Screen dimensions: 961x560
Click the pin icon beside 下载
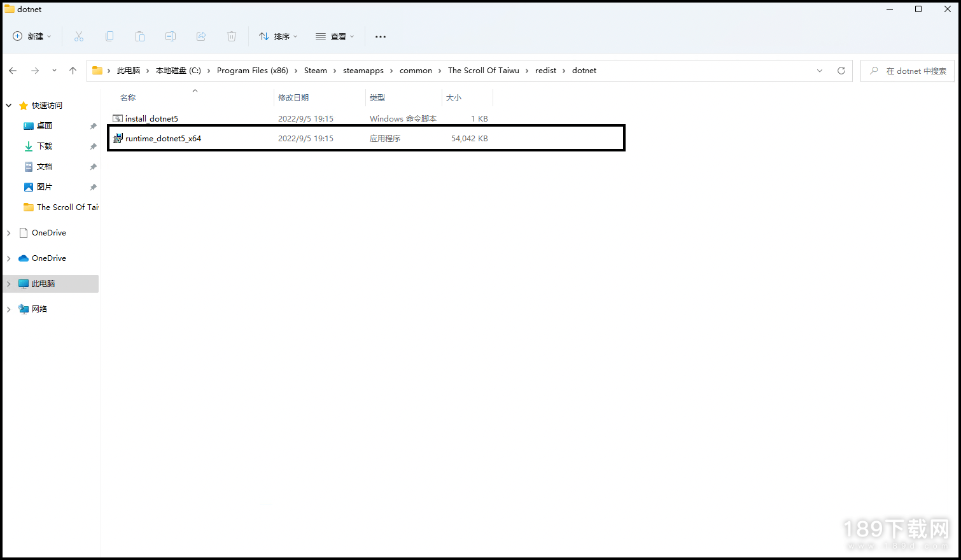pyautogui.click(x=93, y=146)
